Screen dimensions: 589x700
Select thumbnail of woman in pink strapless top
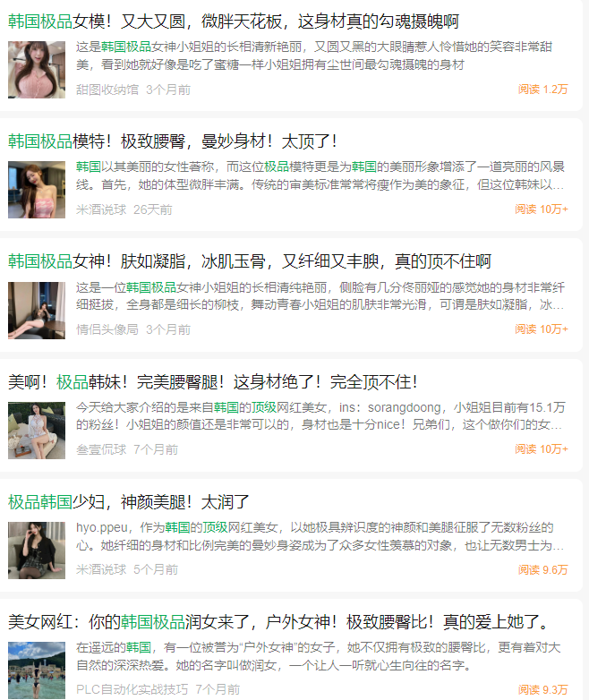(x=37, y=190)
